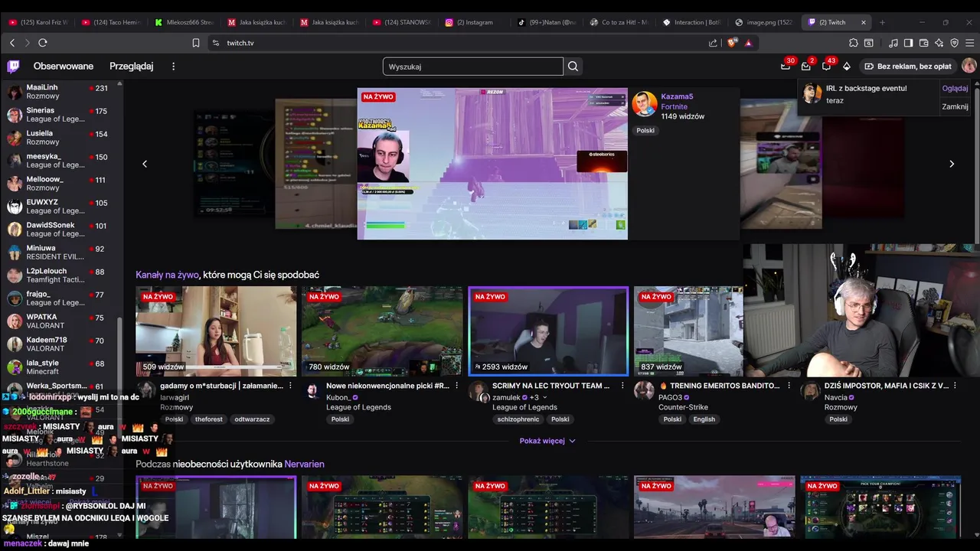Click the share icon in the address bar
Viewport: 980px width, 551px height.
tap(714, 43)
